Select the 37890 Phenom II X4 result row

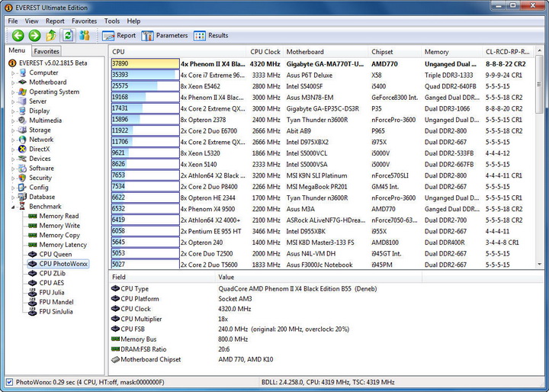point(322,64)
